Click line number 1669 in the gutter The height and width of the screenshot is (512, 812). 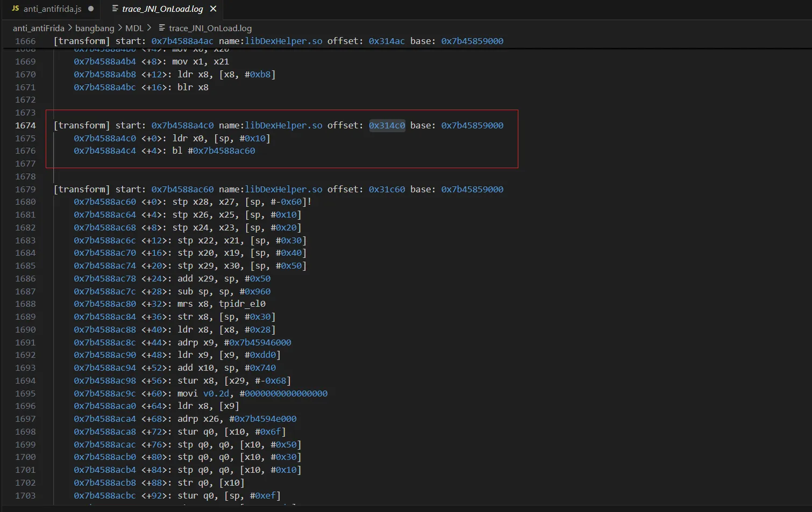point(25,62)
